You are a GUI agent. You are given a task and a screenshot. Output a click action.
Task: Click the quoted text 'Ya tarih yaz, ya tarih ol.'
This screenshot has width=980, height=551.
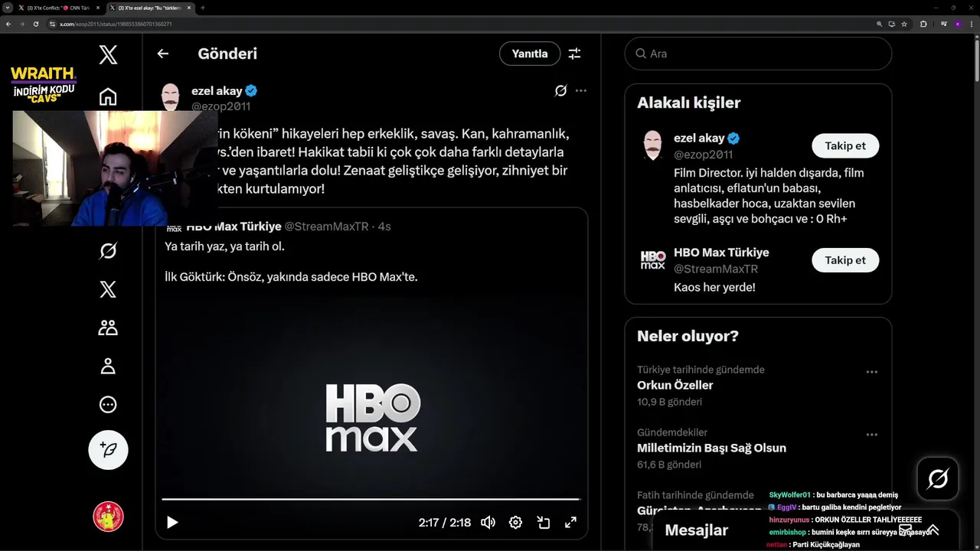tap(224, 246)
